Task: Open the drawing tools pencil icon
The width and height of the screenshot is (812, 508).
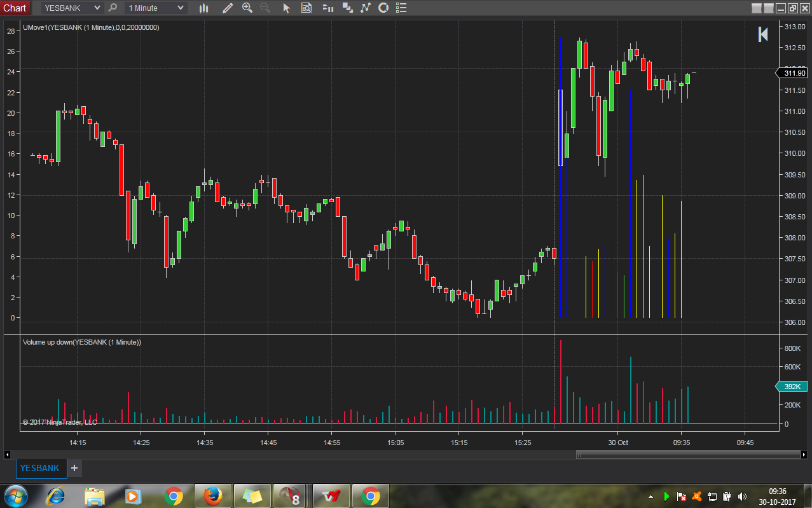Action: [228, 8]
